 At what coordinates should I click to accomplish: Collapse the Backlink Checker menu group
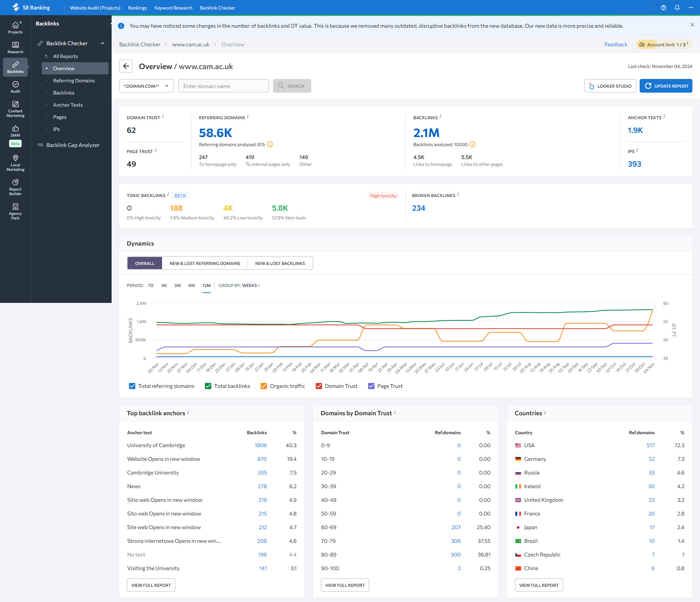(x=102, y=43)
